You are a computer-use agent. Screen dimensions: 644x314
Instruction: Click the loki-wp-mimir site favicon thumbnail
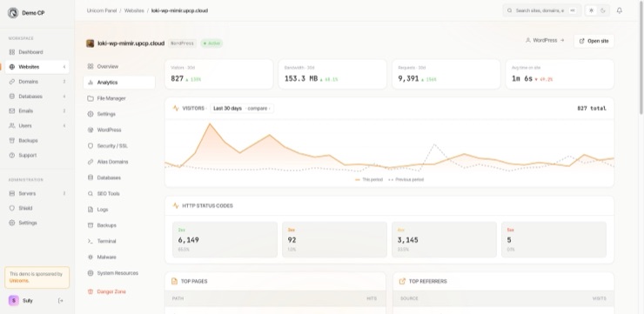[x=90, y=43]
